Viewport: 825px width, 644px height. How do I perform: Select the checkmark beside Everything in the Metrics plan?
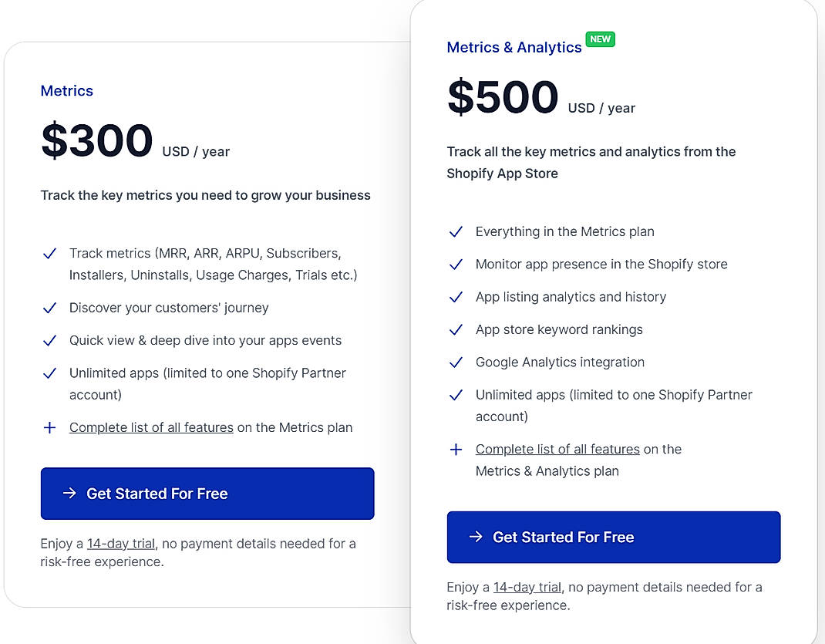coord(456,232)
